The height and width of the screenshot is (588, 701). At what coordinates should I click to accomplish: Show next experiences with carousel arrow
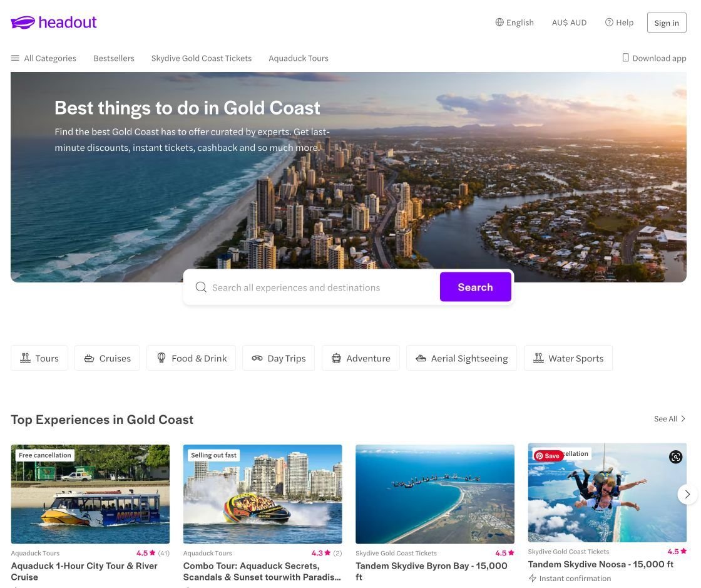[687, 494]
